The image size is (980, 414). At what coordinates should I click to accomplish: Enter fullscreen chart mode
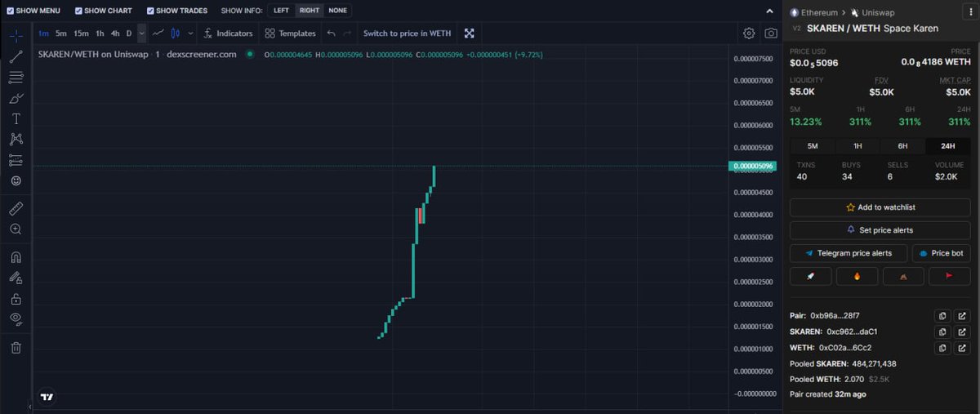pos(470,33)
